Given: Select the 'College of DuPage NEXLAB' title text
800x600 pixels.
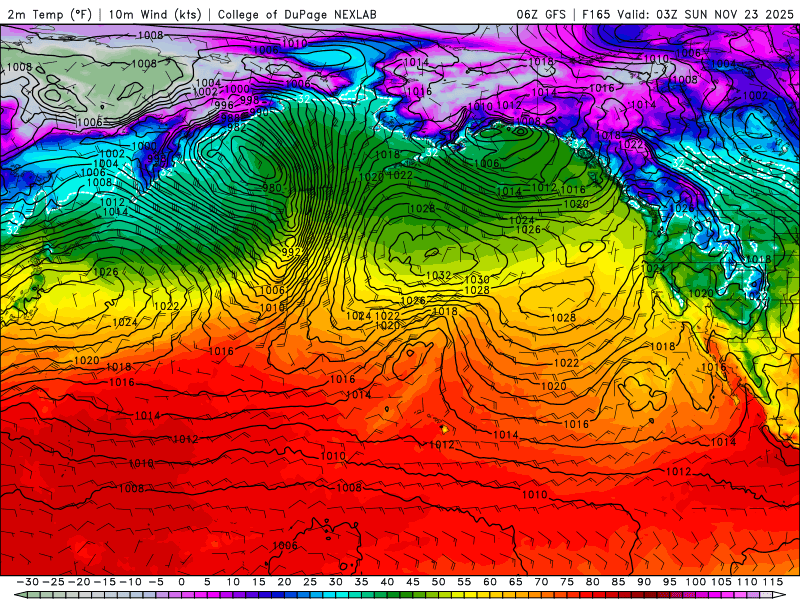Looking at the screenshot, I should [x=297, y=14].
